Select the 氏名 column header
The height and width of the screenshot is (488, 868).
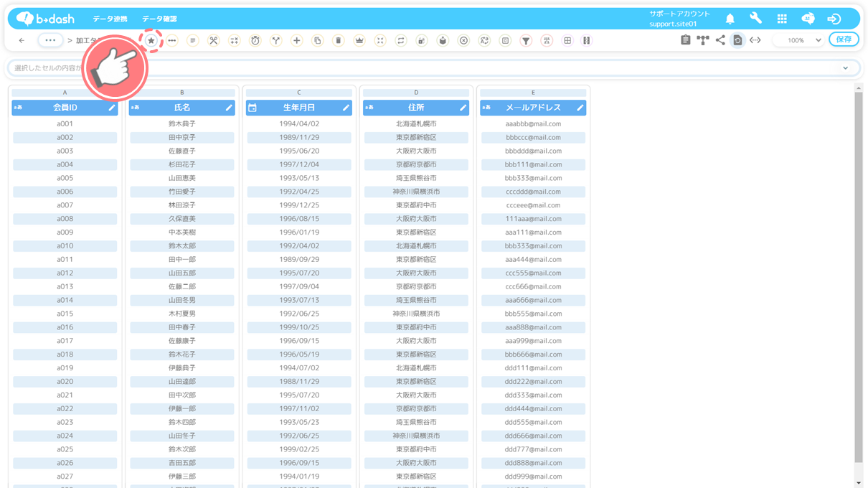coord(181,108)
